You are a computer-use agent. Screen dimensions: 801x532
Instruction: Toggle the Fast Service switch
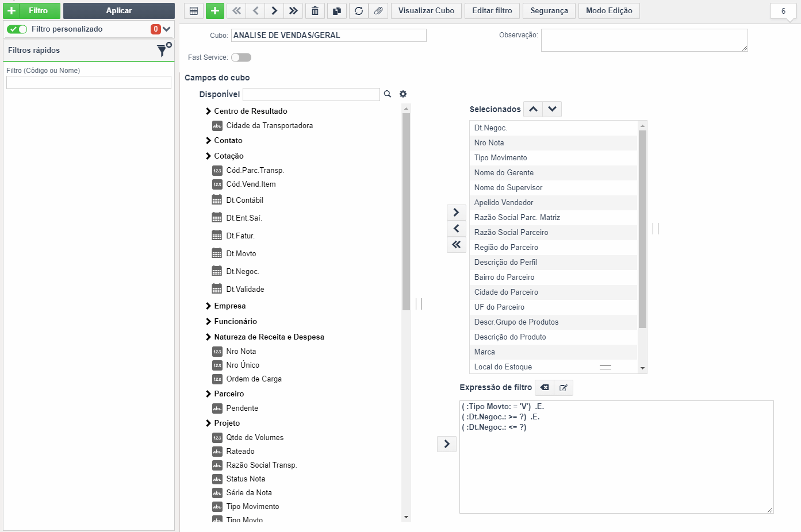click(241, 57)
